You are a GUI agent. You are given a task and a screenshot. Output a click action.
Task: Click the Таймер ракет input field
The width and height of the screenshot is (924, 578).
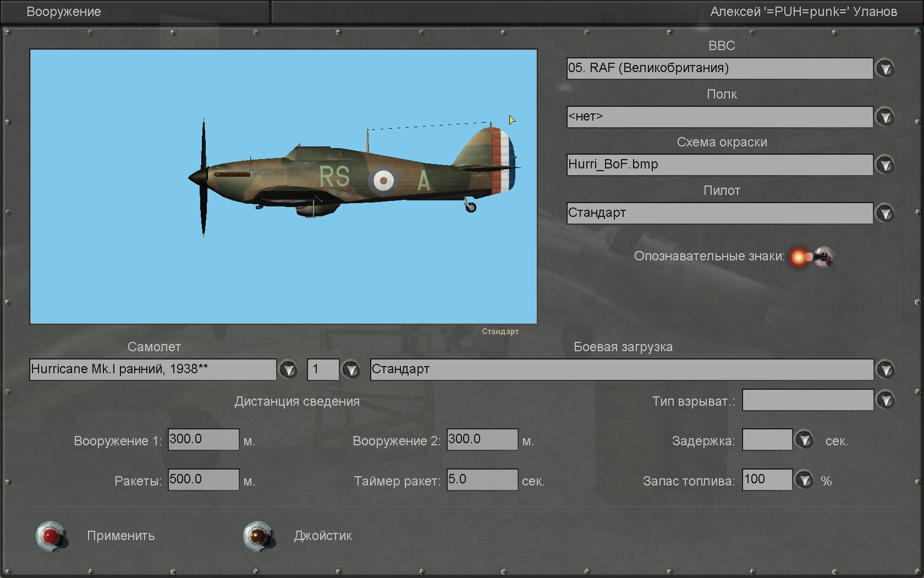click(482, 479)
